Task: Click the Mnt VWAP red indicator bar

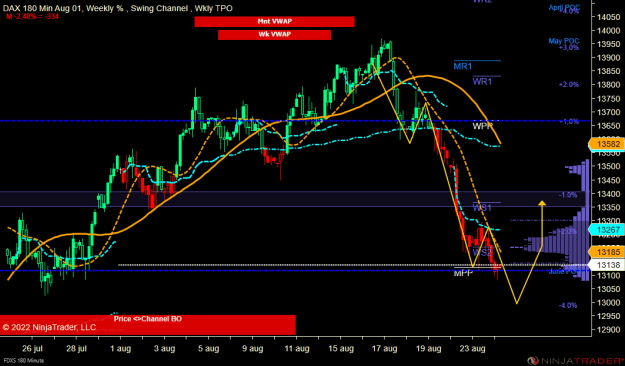Action: [274, 22]
